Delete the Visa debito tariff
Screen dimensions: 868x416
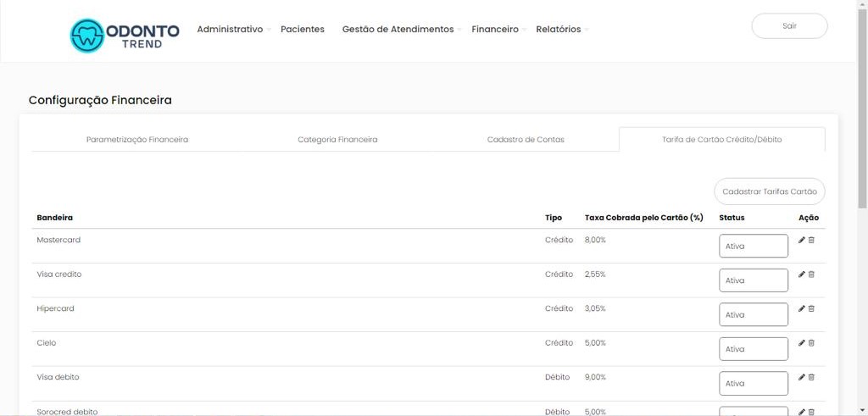811,377
